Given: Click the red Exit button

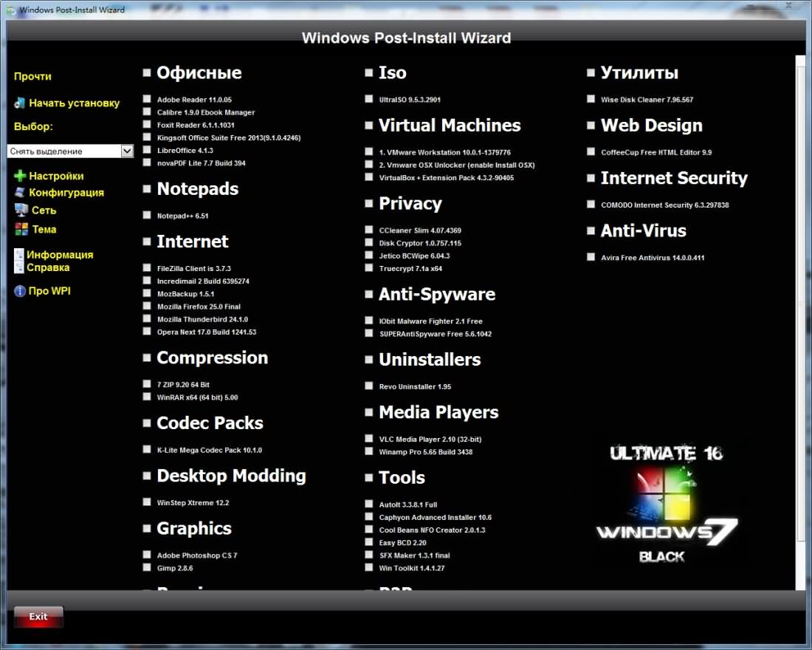Looking at the screenshot, I should (38, 616).
